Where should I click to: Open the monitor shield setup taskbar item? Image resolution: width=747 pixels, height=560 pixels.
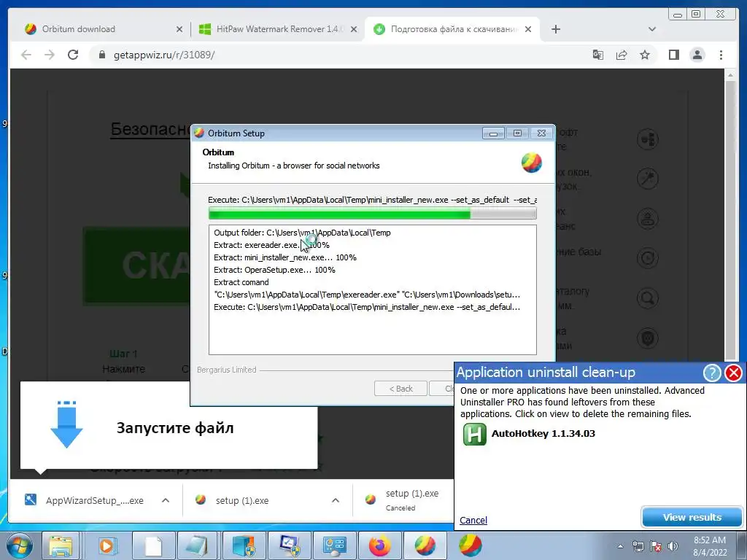[289, 545]
